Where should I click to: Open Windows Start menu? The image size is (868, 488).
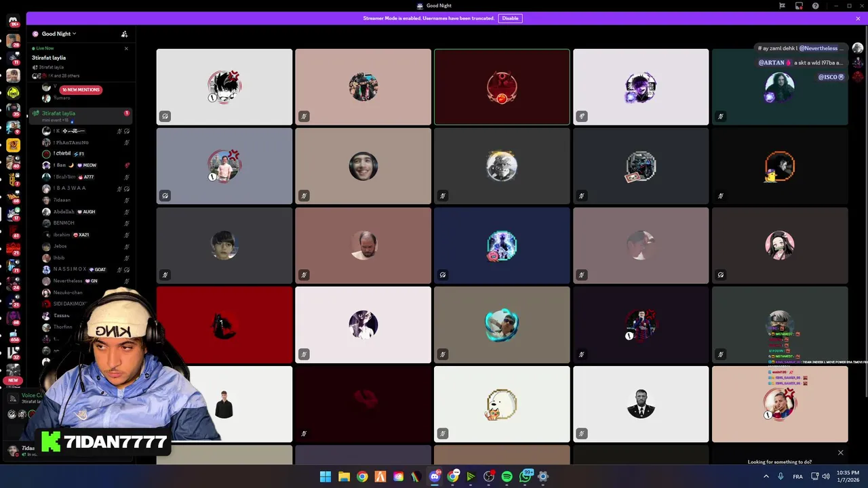pyautogui.click(x=325, y=476)
